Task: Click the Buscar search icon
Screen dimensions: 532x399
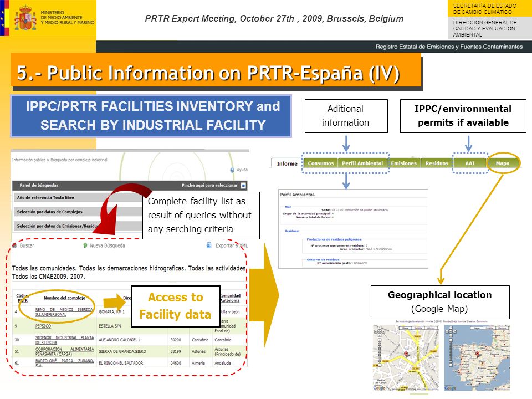Action: point(14,245)
